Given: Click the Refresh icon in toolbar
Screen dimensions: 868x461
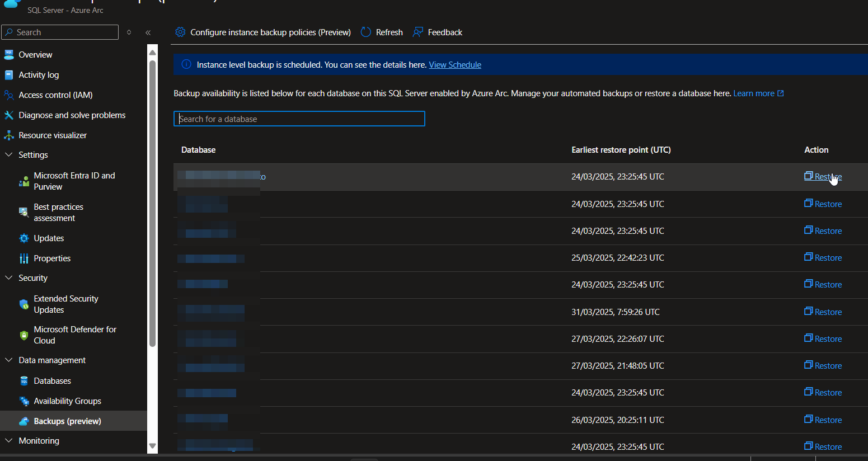Looking at the screenshot, I should (x=366, y=32).
